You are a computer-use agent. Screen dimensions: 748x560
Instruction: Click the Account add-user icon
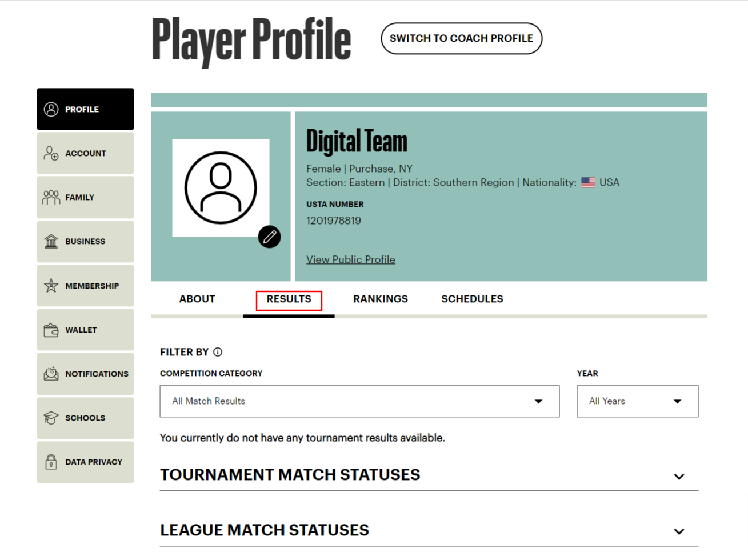[x=51, y=153]
